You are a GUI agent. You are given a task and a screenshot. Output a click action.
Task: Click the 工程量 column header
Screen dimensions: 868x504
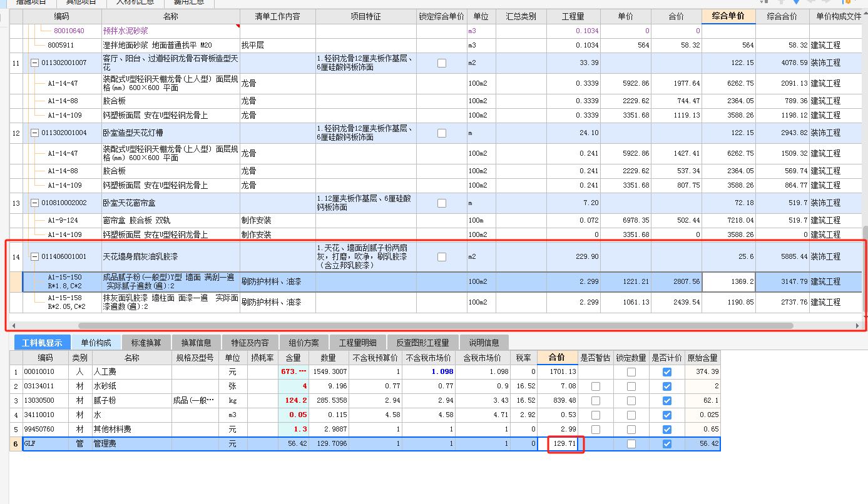pyautogui.click(x=573, y=16)
